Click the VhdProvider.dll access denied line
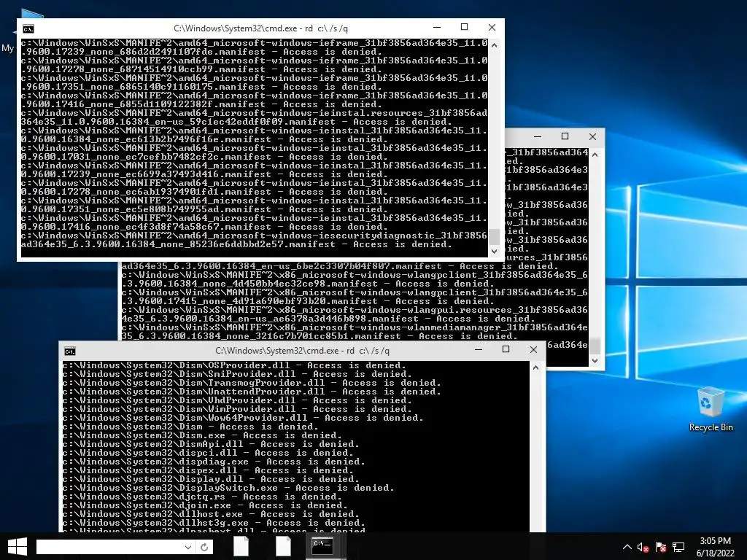The width and height of the screenshot is (747, 560). pyautogui.click(x=237, y=400)
